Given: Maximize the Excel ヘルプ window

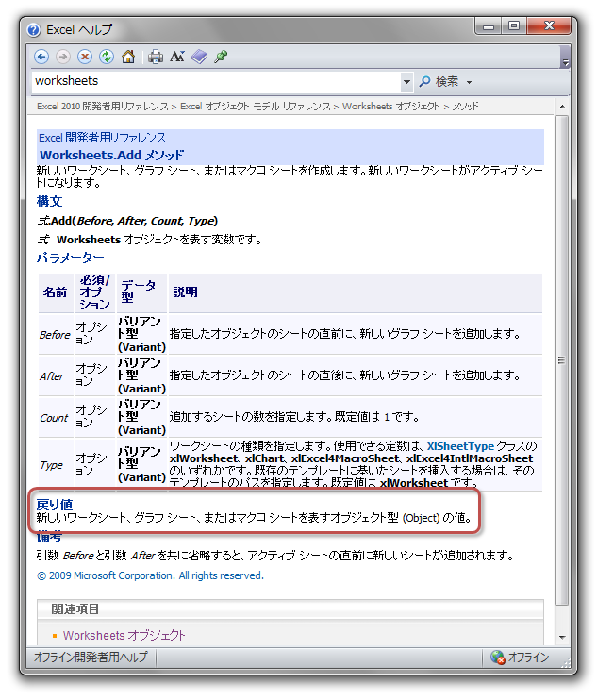Looking at the screenshot, I should click(x=514, y=26).
